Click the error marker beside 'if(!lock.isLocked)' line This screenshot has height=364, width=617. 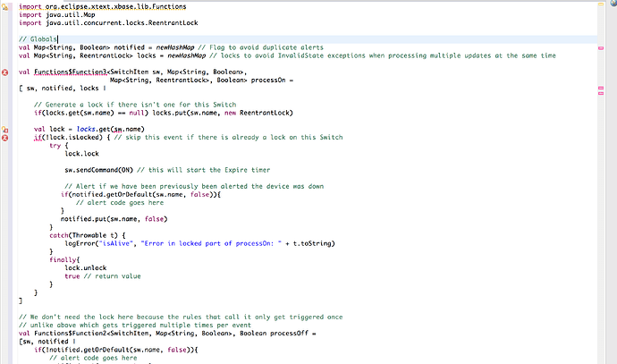coord(5,137)
